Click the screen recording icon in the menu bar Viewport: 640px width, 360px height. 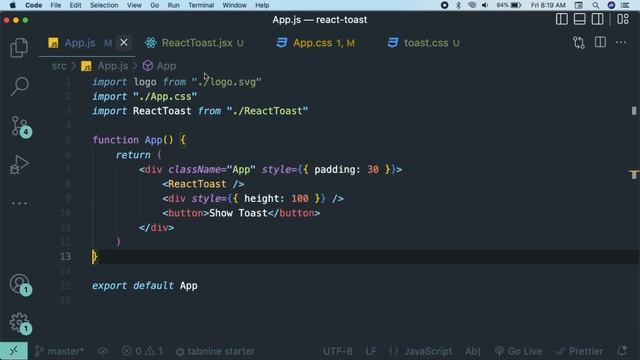tap(444, 5)
